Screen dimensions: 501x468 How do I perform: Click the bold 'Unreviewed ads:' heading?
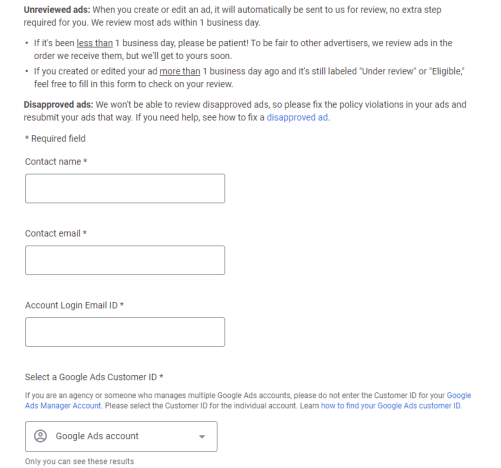click(57, 10)
